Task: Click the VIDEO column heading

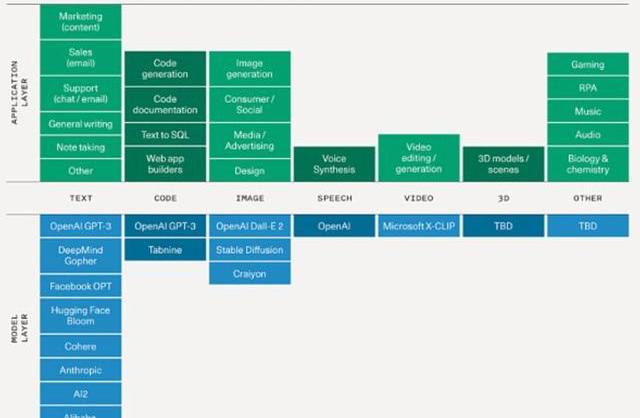Action: (x=419, y=198)
